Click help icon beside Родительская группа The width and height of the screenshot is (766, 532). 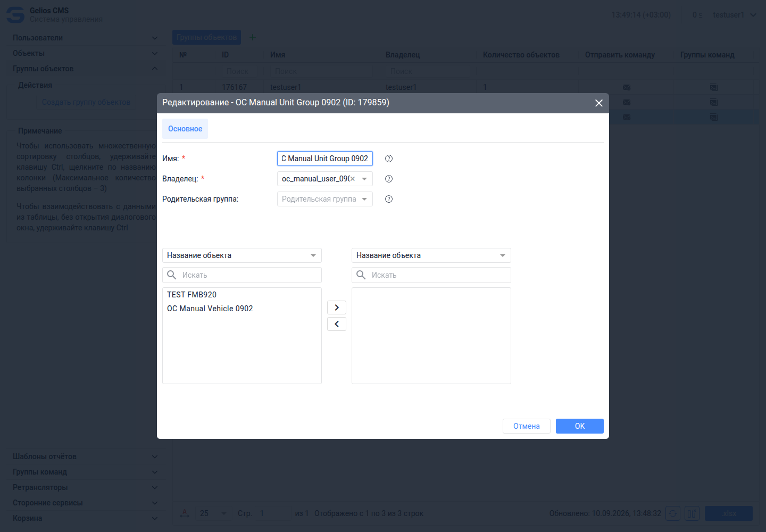[389, 199]
